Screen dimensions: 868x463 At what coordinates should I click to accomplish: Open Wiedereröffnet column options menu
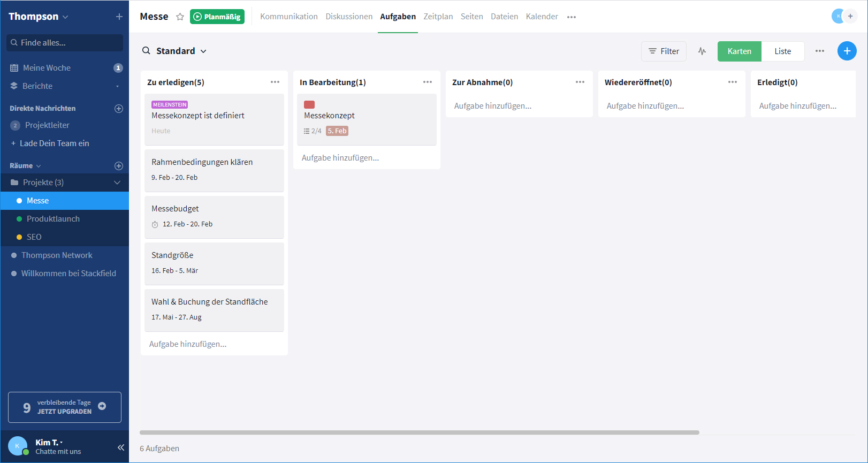(733, 82)
